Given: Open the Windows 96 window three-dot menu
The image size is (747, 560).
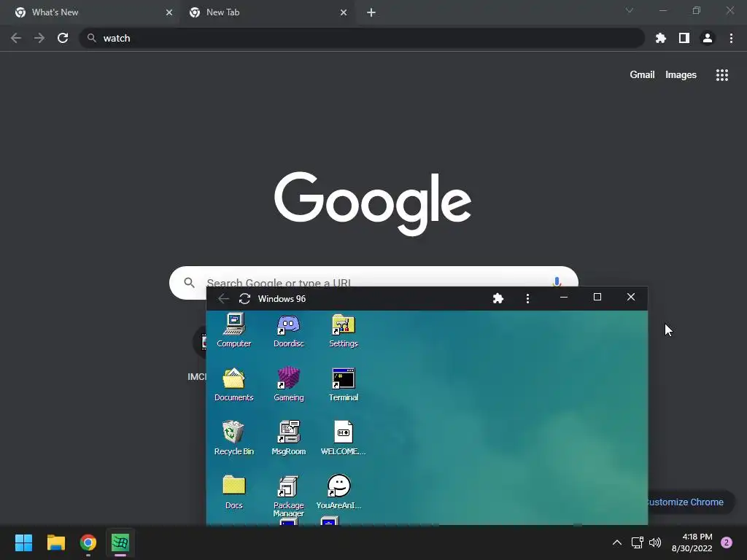Looking at the screenshot, I should [x=527, y=298].
